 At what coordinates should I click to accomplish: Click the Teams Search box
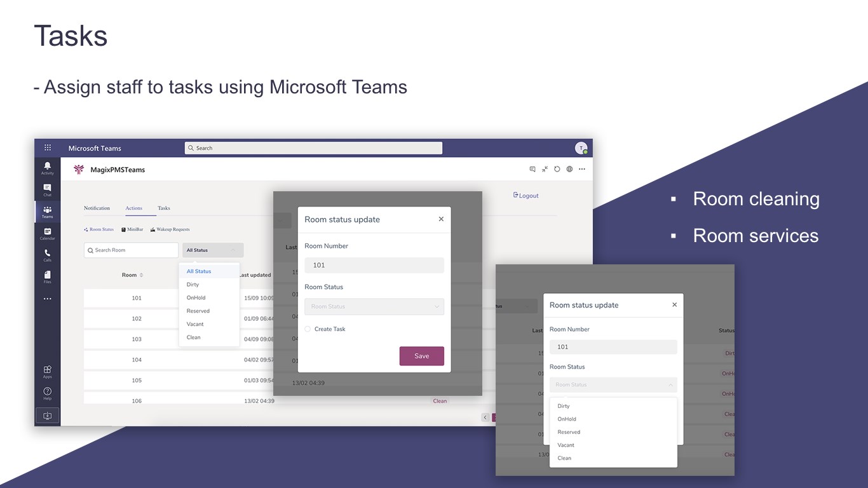(x=313, y=148)
